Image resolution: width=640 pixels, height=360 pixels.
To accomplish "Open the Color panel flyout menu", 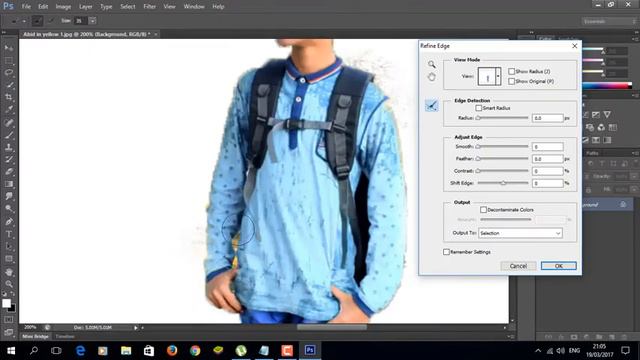I will point(635,39).
